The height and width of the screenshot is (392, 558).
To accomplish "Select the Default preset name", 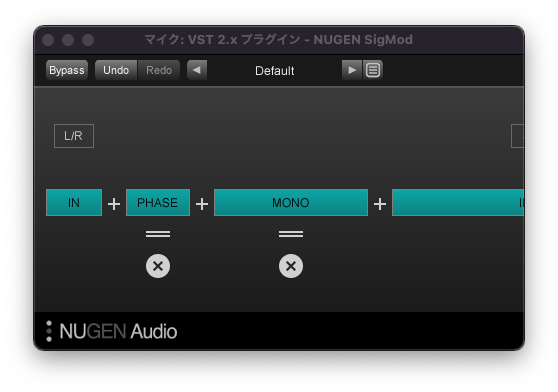I will (x=274, y=71).
